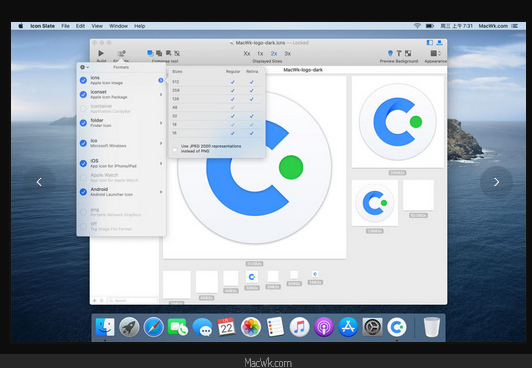Open Safari from the Dock
The width and height of the screenshot is (532, 368).
(153, 327)
